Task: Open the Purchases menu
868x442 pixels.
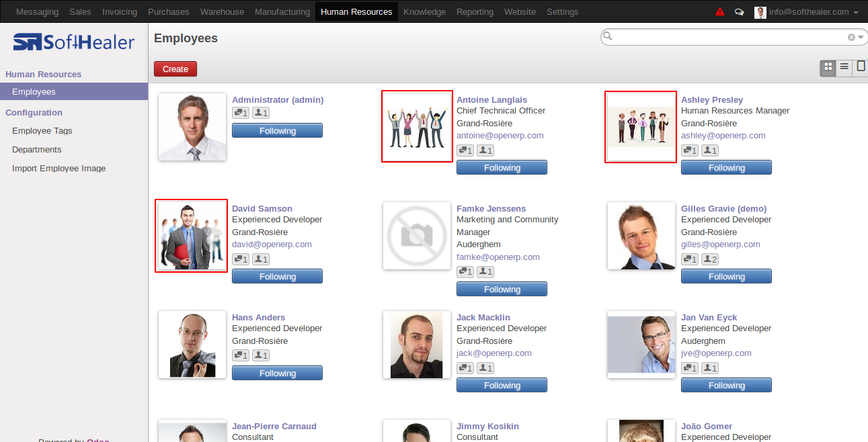Action: 168,11
